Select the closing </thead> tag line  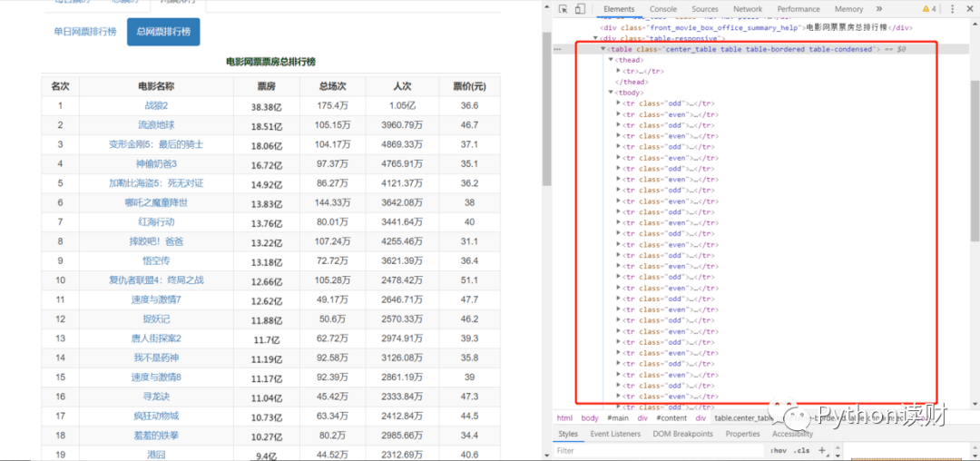[632, 81]
